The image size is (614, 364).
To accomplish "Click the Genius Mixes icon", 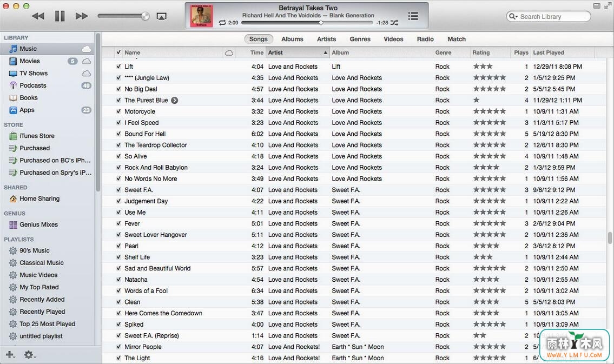I will (x=13, y=224).
